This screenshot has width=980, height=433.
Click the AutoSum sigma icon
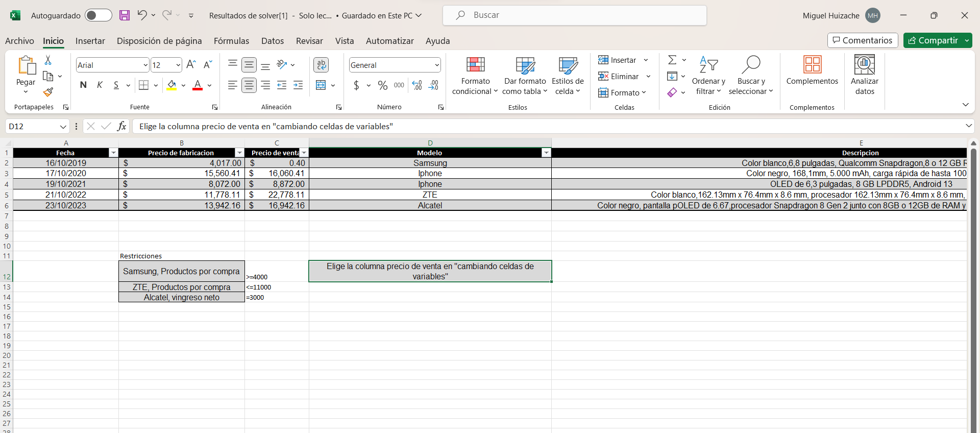point(672,60)
